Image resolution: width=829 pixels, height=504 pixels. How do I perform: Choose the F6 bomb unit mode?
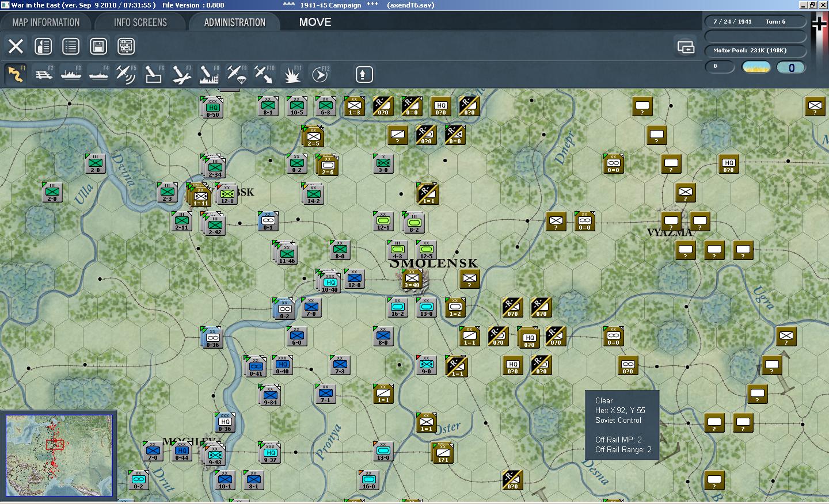click(x=154, y=74)
